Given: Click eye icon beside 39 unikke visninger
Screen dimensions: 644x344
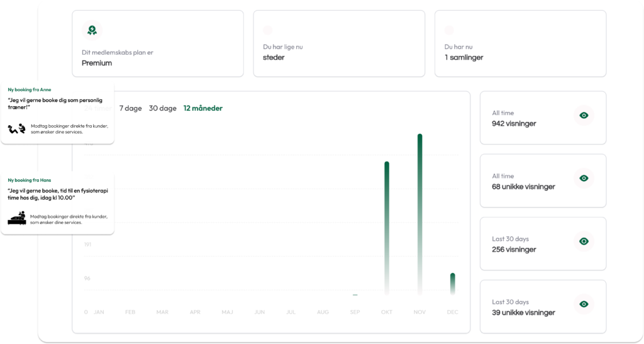Looking at the screenshot, I should [x=584, y=304].
